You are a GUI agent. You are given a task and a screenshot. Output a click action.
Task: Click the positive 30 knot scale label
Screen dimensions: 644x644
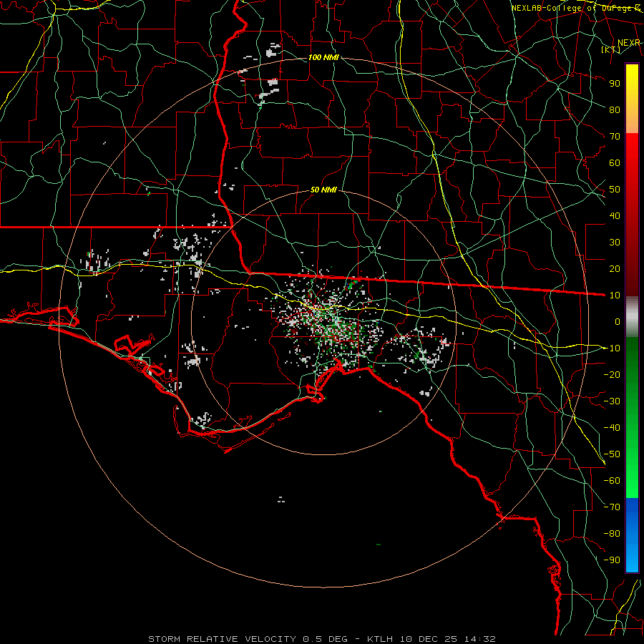[615, 243]
